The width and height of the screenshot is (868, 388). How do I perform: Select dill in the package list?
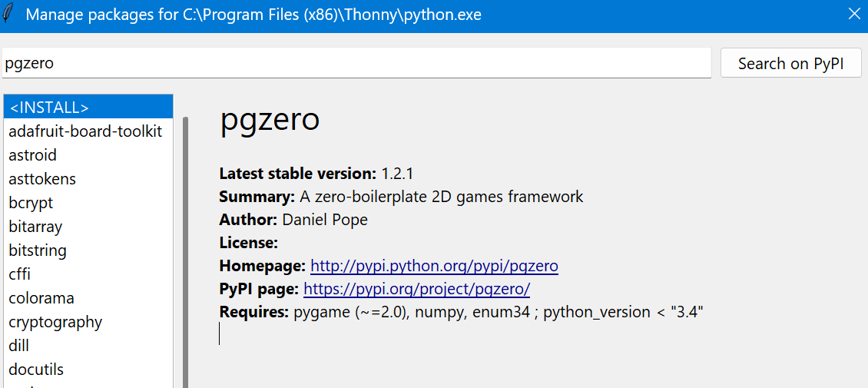(x=88, y=346)
